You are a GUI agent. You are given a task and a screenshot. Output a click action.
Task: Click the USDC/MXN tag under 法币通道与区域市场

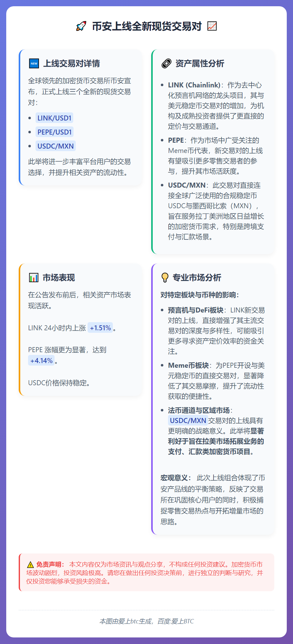point(188,420)
